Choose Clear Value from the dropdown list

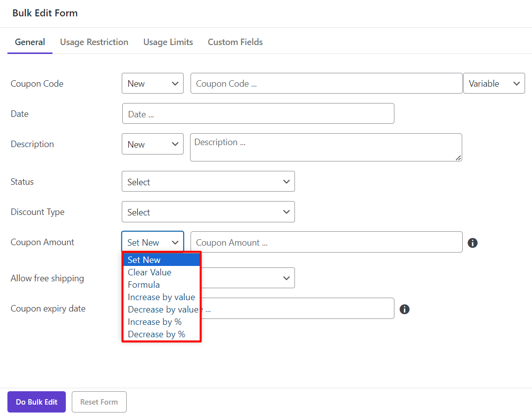pos(149,272)
